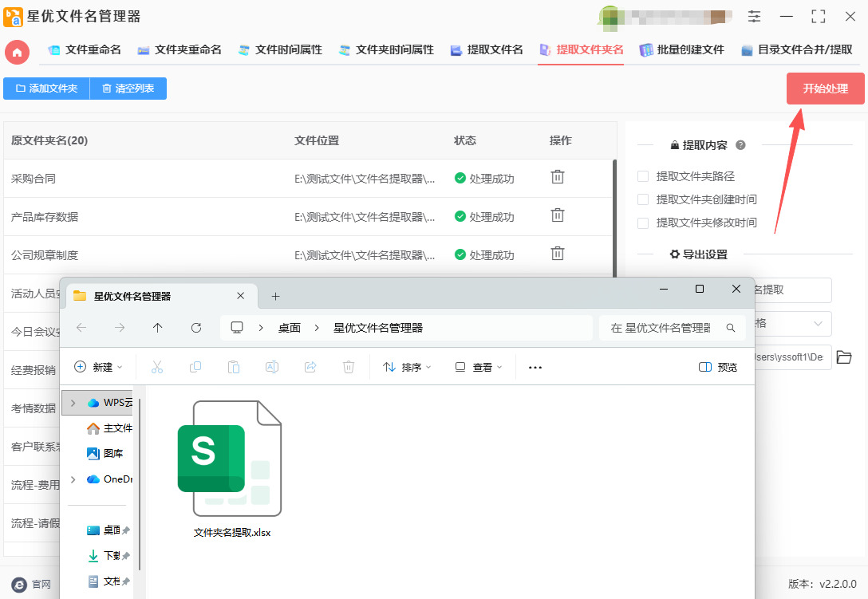This screenshot has height=599, width=868.
Task: Click the 开始处理 button
Action: tap(825, 89)
